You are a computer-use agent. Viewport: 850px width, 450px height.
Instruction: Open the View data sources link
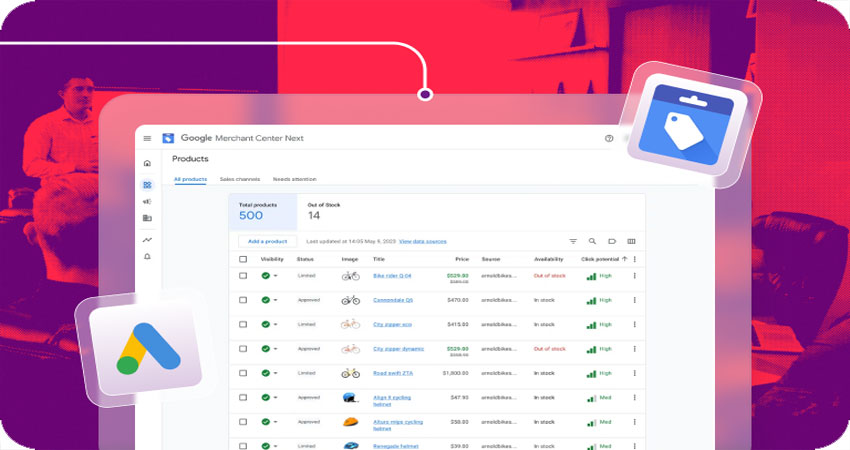point(422,241)
